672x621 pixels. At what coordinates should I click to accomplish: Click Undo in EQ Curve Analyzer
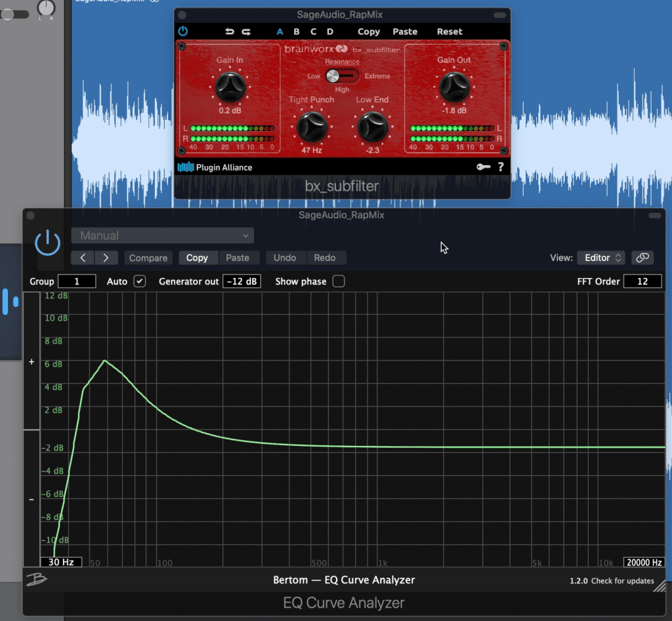point(285,258)
